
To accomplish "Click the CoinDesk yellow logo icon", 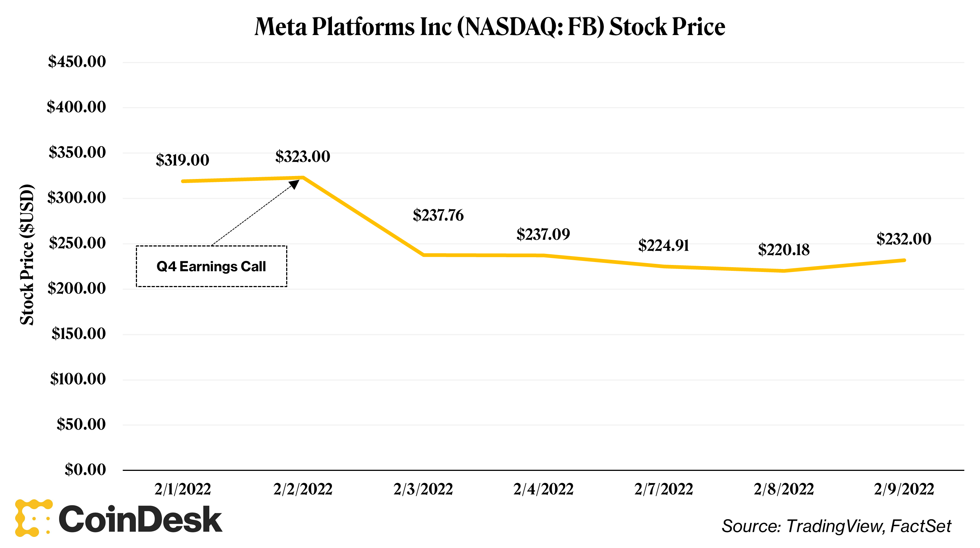I will point(33,518).
